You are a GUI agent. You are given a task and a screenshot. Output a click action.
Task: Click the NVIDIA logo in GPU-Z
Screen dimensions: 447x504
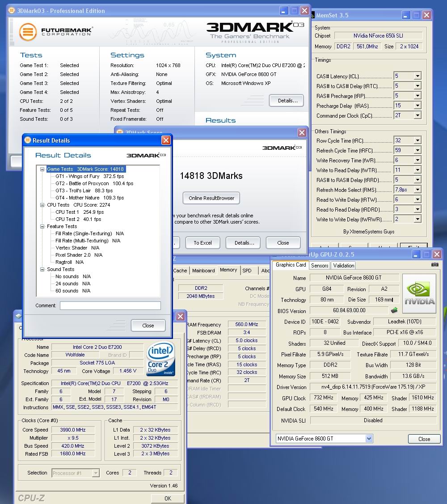(419, 293)
